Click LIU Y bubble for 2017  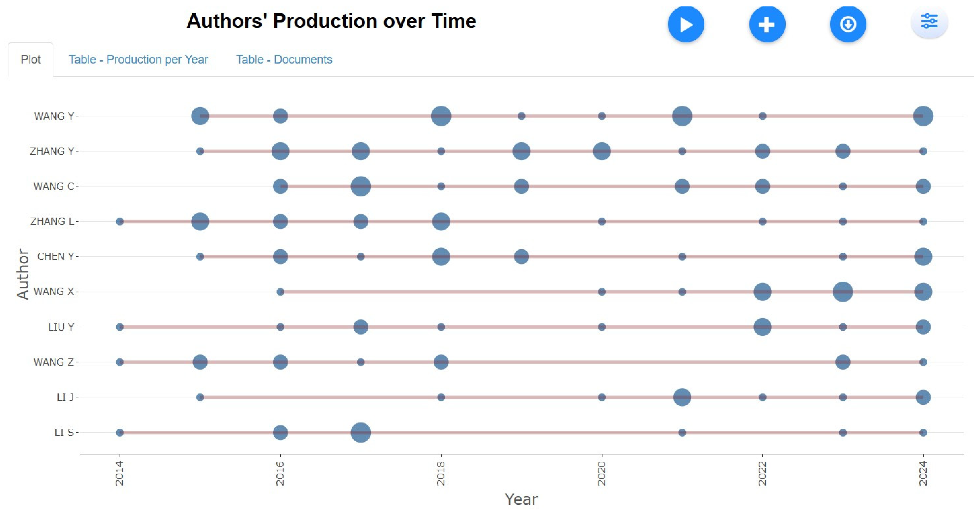(x=361, y=327)
